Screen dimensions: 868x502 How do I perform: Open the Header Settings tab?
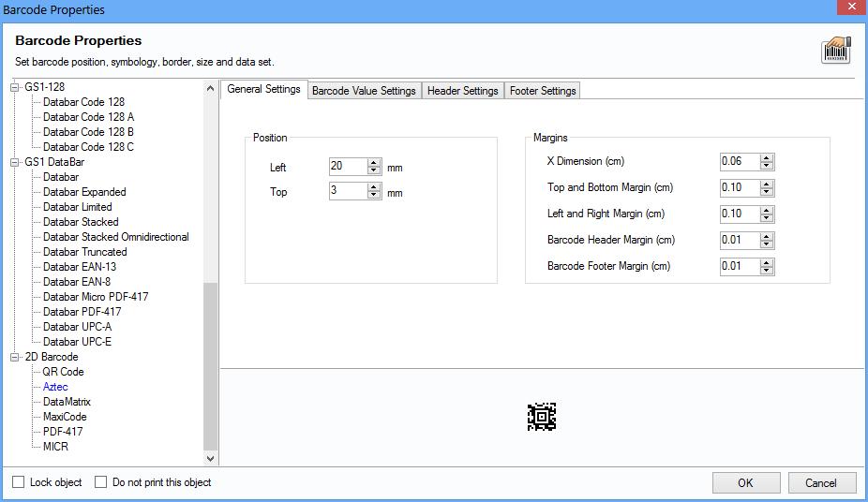[462, 91]
